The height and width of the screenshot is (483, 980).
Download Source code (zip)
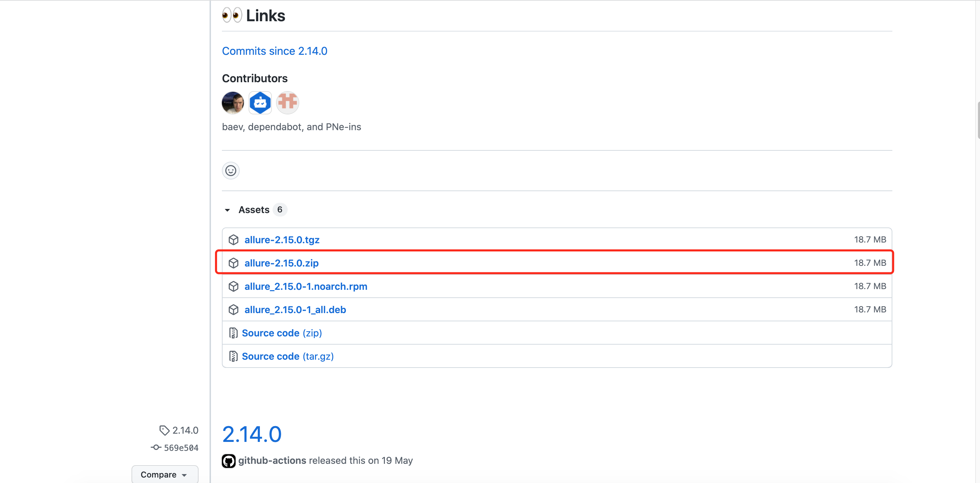click(x=282, y=333)
